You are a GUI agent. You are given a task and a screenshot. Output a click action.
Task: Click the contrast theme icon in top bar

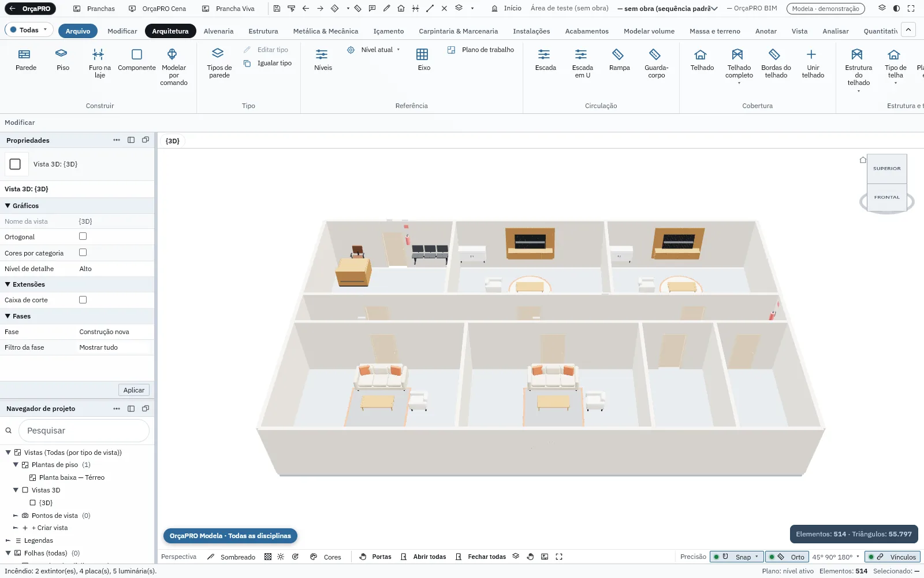click(896, 9)
